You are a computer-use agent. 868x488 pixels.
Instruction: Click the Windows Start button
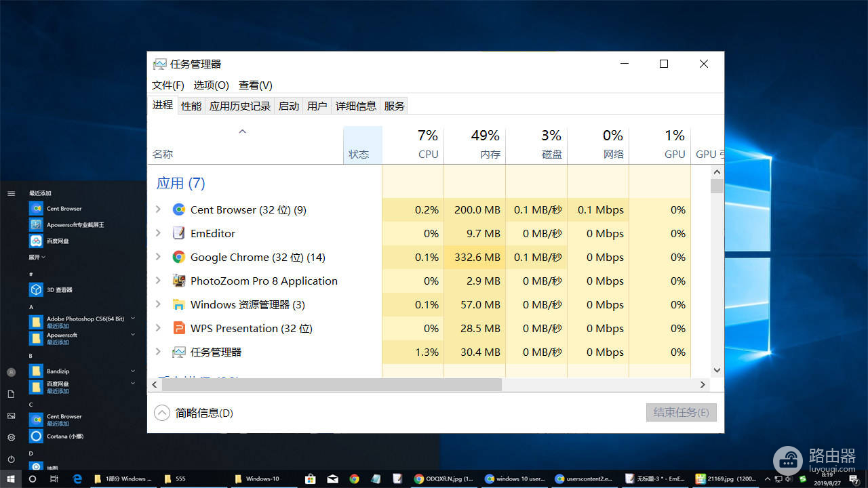coord(11,479)
